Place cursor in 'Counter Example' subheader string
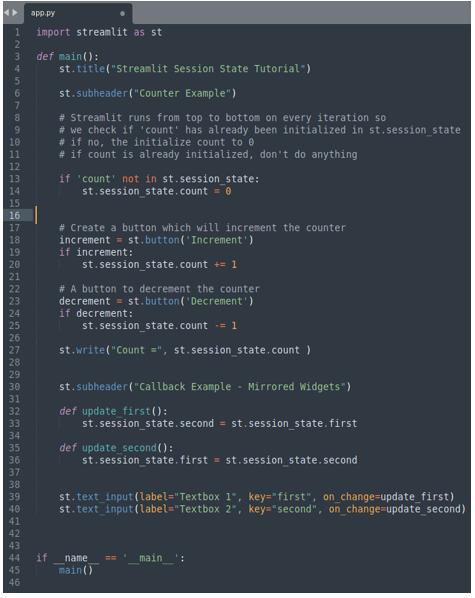 point(182,93)
